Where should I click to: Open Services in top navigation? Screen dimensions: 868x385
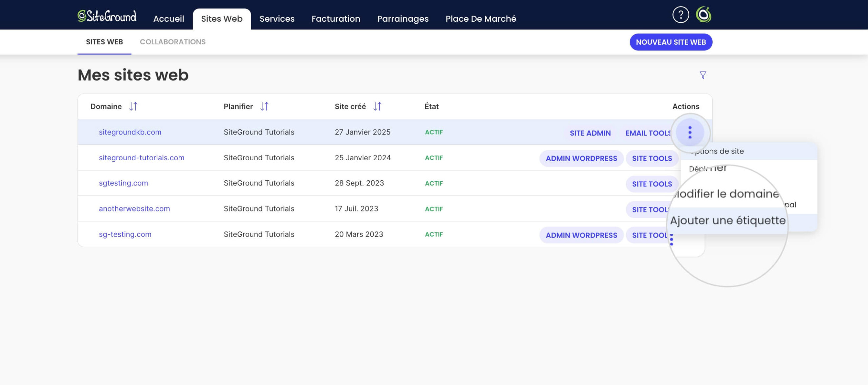pyautogui.click(x=277, y=19)
